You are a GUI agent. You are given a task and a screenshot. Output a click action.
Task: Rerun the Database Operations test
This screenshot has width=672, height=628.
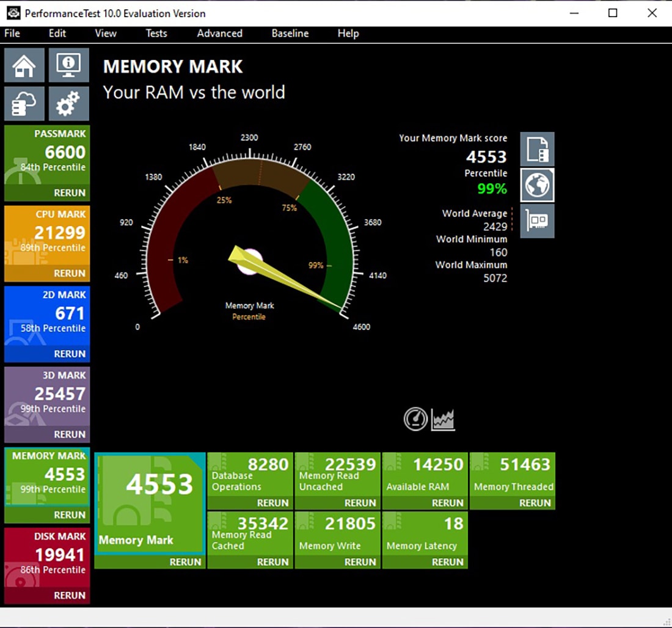(x=272, y=503)
